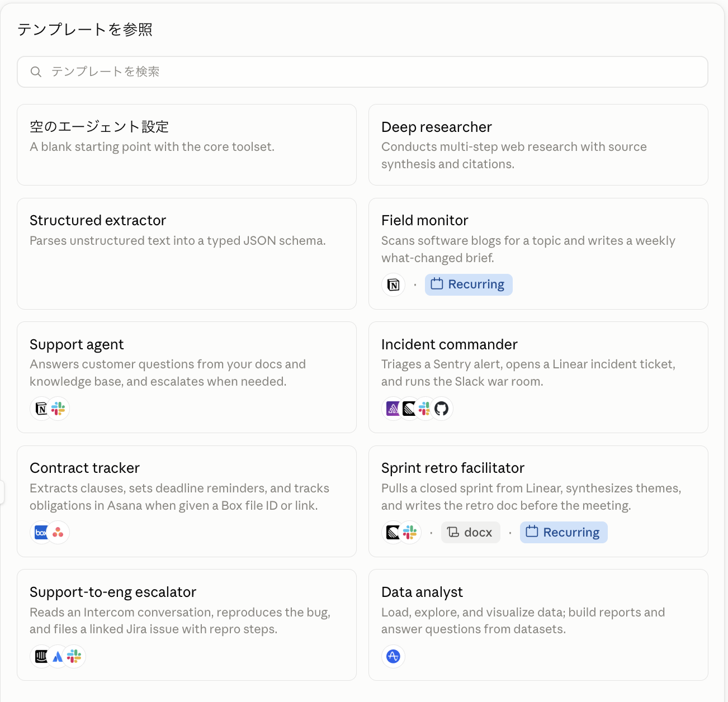
Task: Click the Linear icon in Sprint retro facilitator card
Action: [x=393, y=533]
